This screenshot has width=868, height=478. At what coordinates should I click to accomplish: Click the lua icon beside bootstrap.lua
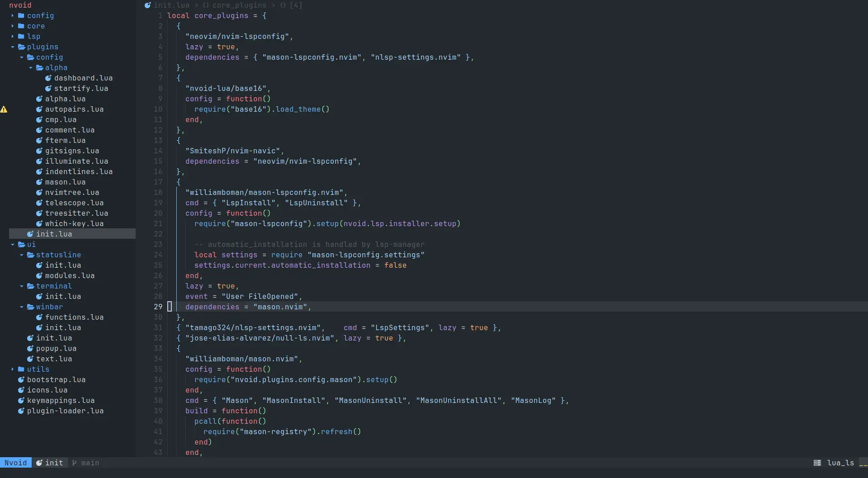[21, 380]
